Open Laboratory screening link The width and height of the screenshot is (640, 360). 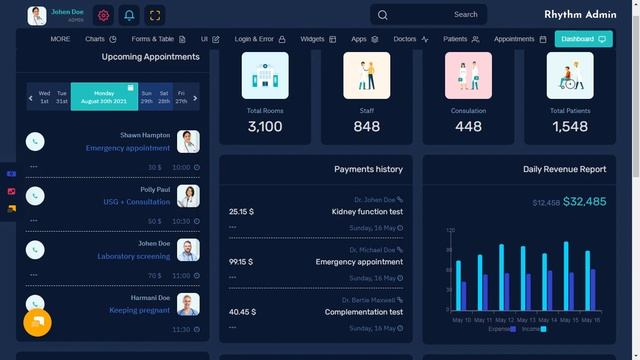point(133,256)
